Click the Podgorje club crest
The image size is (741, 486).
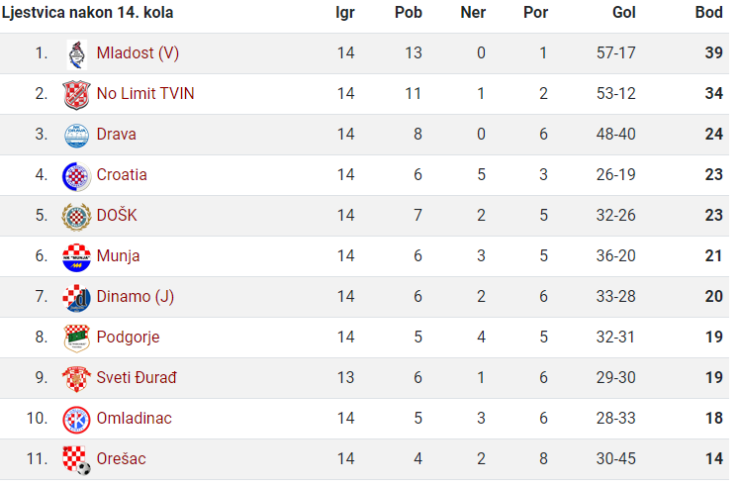tap(76, 338)
